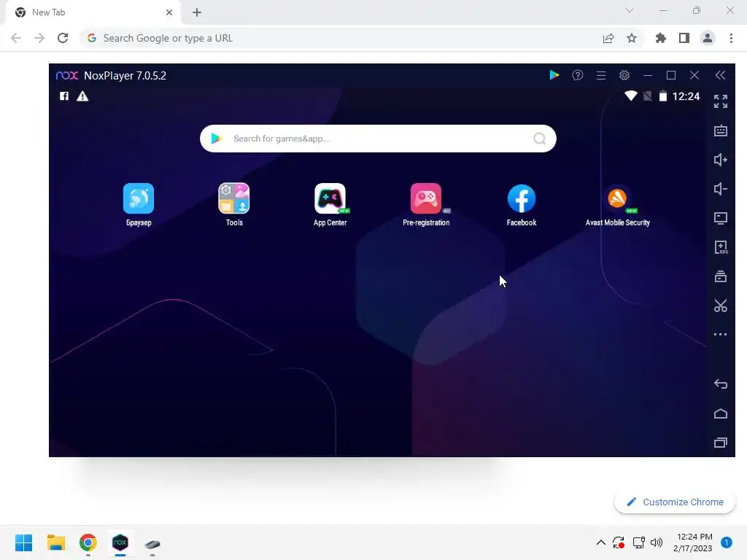Click the Search for games&app field

click(x=378, y=139)
